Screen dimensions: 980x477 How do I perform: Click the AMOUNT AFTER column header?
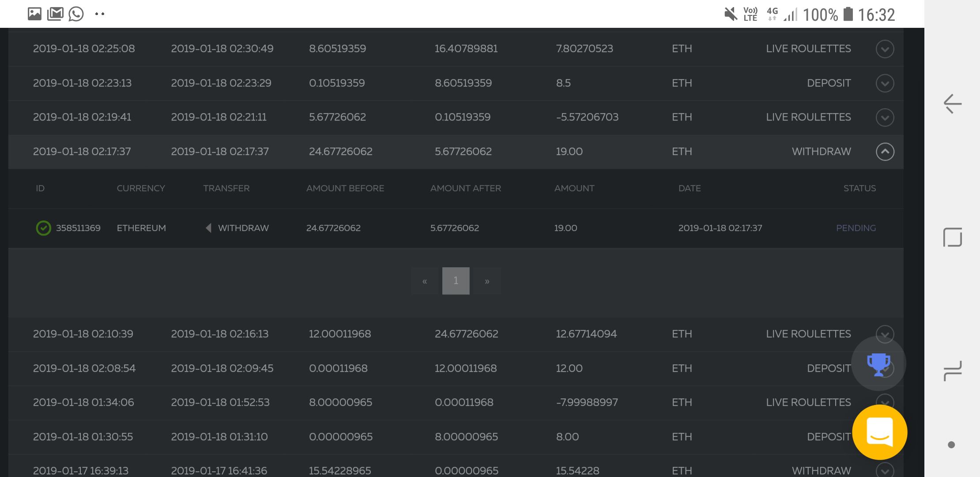pyautogui.click(x=466, y=188)
